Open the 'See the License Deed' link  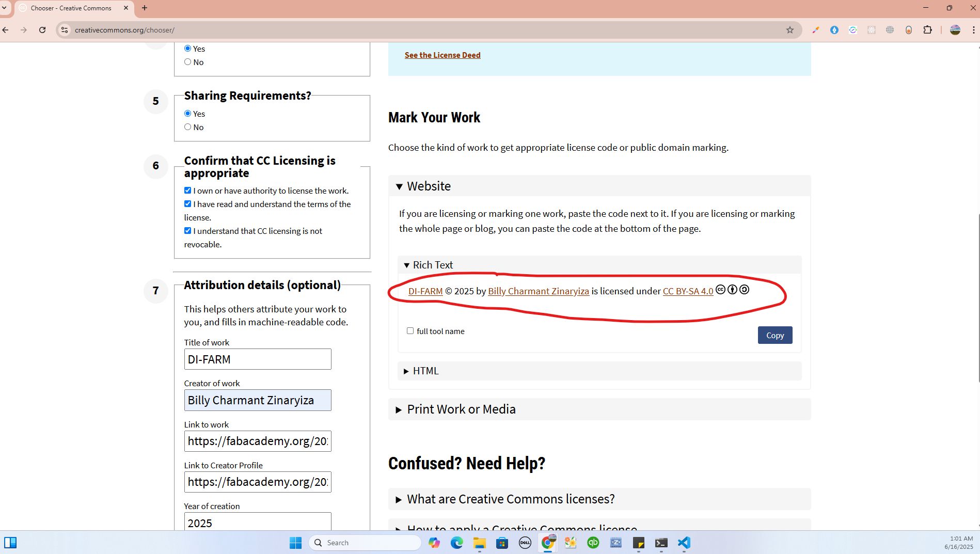tap(442, 55)
